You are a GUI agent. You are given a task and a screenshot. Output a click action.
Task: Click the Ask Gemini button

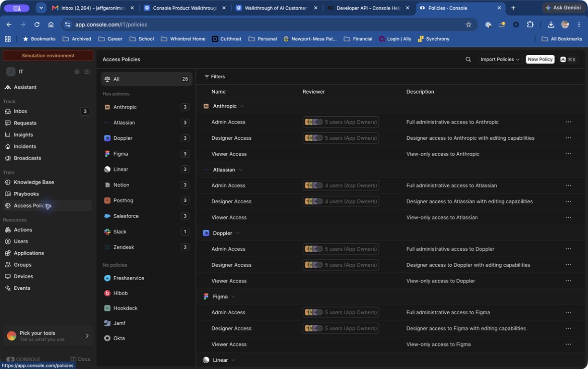pyautogui.click(x=563, y=8)
